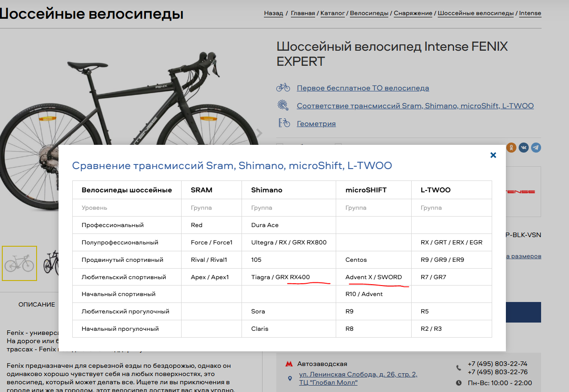Click the bicycle icon beside free maintenance link
The image size is (569, 392).
[283, 87]
